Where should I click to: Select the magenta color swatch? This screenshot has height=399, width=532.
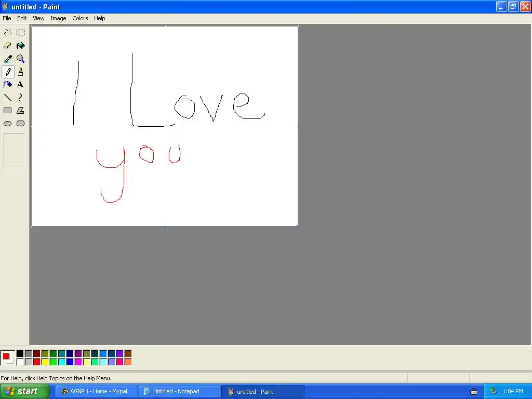pyautogui.click(x=78, y=362)
